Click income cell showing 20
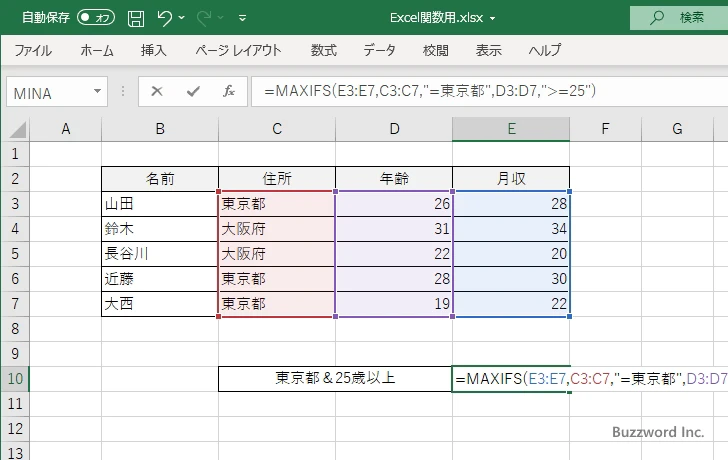Screen dimensions: 728x460 (x=511, y=254)
